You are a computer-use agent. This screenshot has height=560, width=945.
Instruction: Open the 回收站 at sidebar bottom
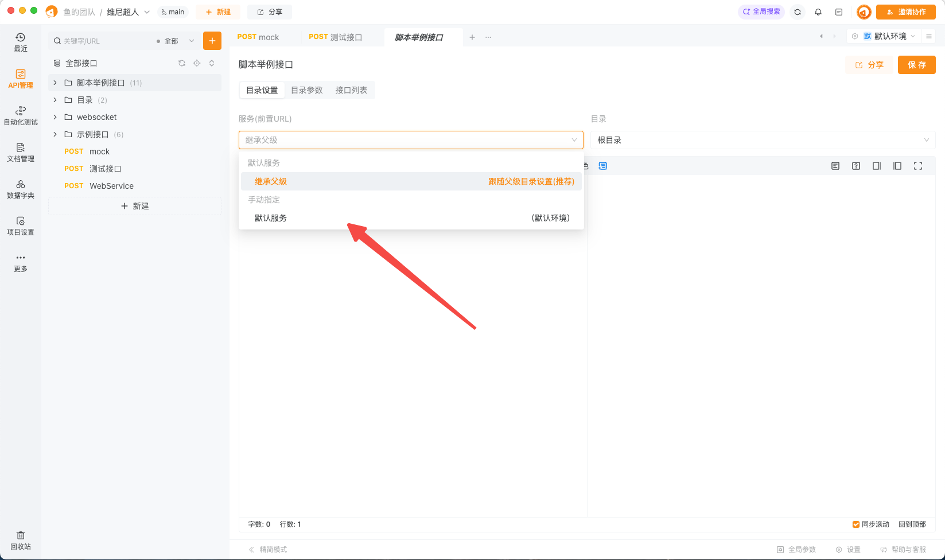click(20, 540)
